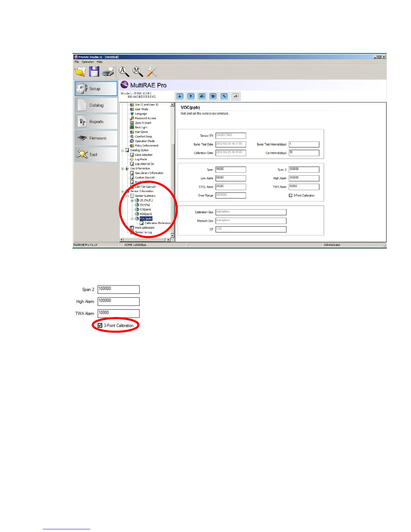
Task: Select Site ID and User ID in the tree
Action: pyautogui.click(x=147, y=105)
